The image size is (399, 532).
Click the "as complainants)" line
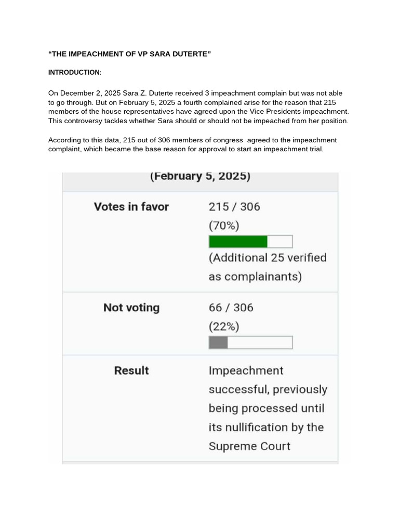pos(255,276)
